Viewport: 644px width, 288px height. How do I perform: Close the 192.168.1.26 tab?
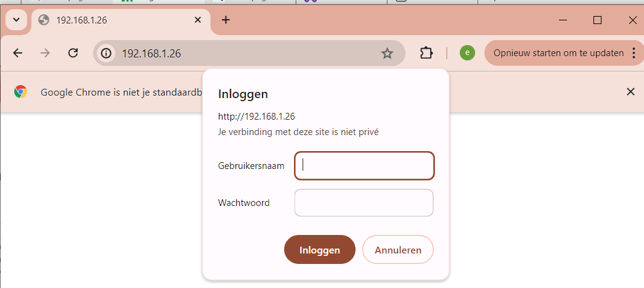[198, 20]
